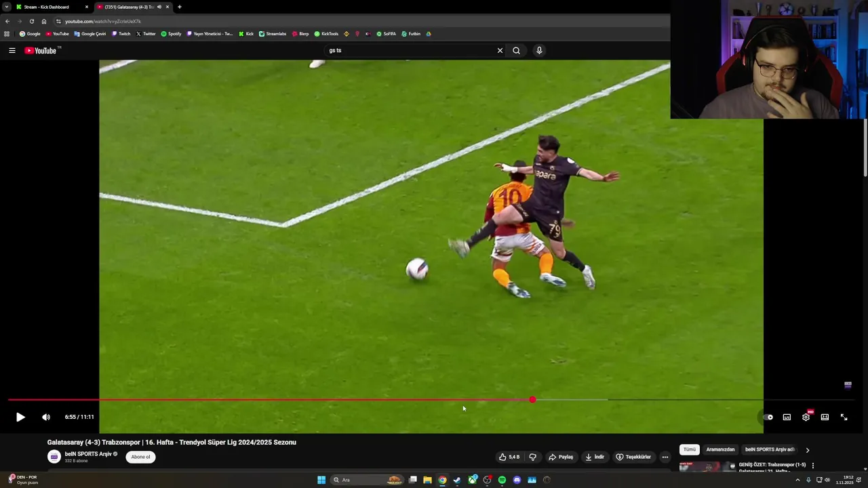The width and height of the screenshot is (868, 488).
Task: Open Steam from the taskbar
Action: coord(457,480)
